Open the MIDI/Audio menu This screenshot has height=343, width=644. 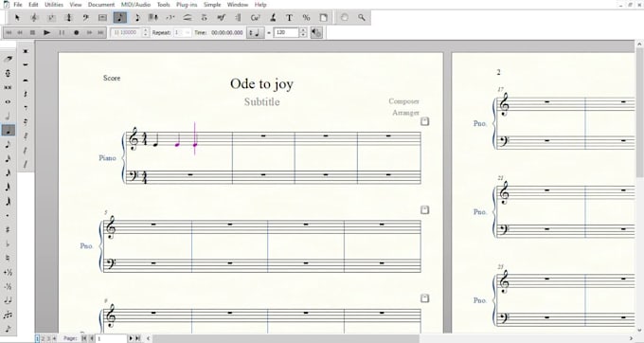135,5
